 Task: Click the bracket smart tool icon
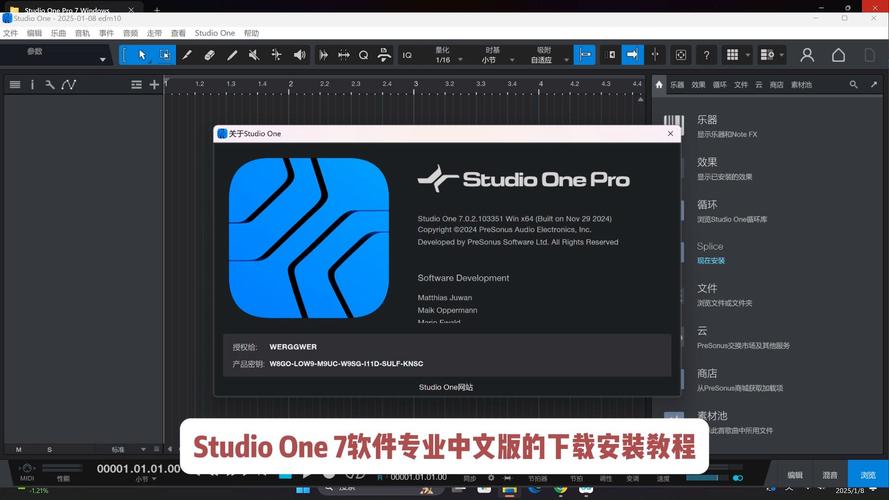point(125,55)
